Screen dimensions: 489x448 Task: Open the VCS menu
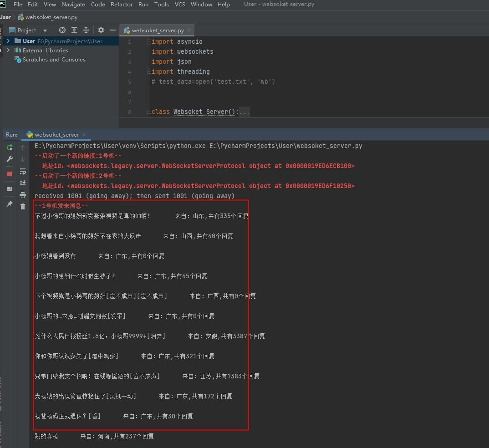[x=180, y=5]
